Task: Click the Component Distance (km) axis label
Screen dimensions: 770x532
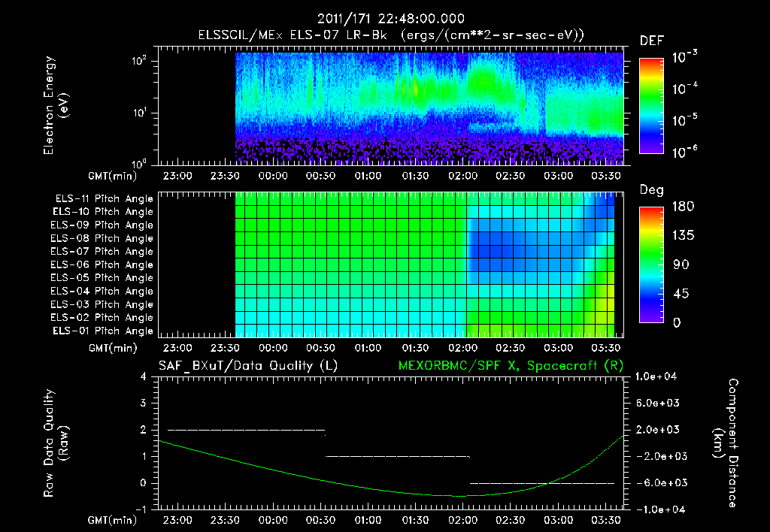Action: (726, 443)
